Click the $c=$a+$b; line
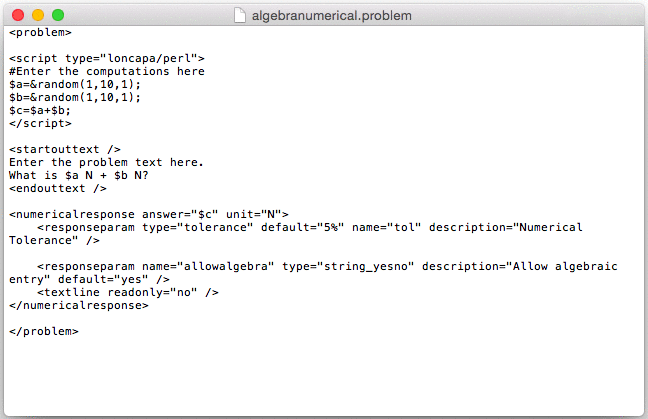This screenshot has height=419, width=648. pos(40,111)
